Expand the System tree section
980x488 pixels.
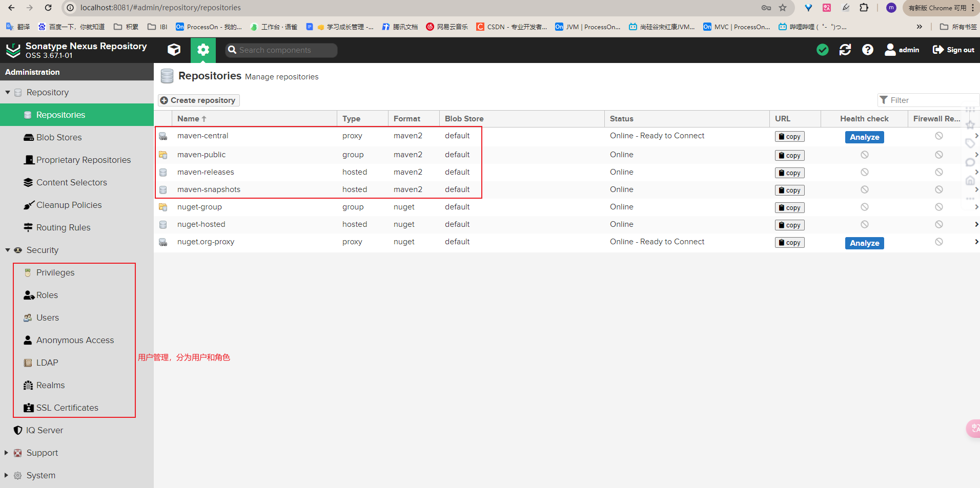pos(7,475)
